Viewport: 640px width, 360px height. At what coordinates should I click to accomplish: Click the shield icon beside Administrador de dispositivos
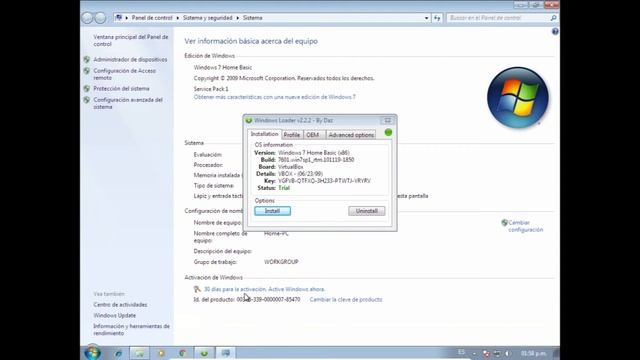pyautogui.click(x=87, y=59)
